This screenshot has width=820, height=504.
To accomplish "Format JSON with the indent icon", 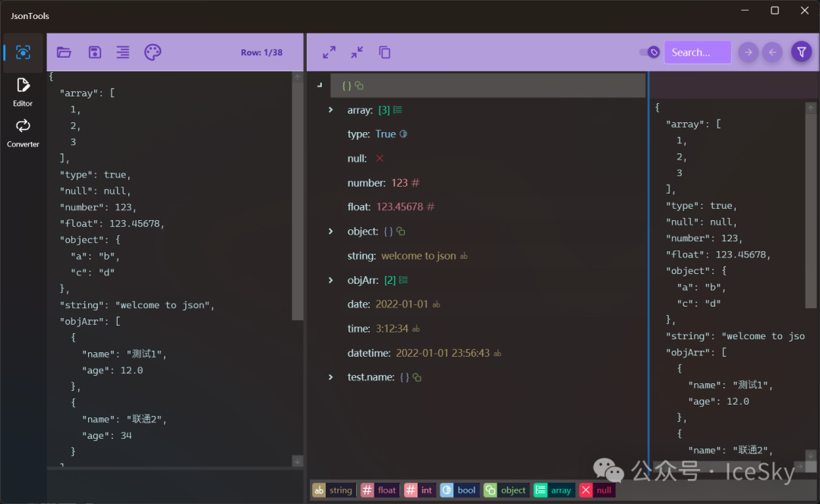I will pyautogui.click(x=123, y=52).
